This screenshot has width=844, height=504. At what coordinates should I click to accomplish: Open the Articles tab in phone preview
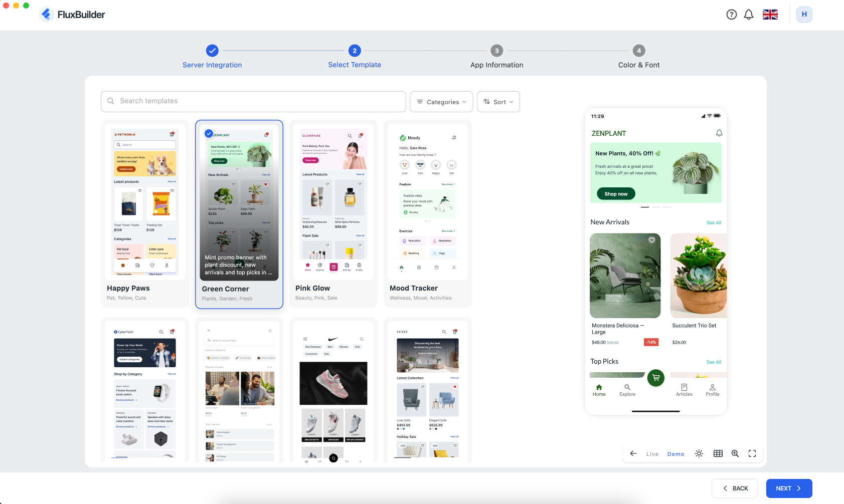click(x=684, y=390)
